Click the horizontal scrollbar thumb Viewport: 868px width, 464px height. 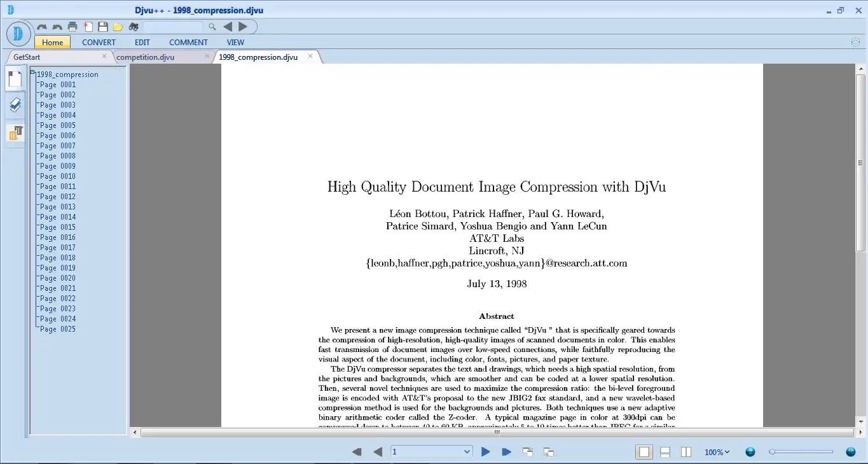tap(497, 432)
